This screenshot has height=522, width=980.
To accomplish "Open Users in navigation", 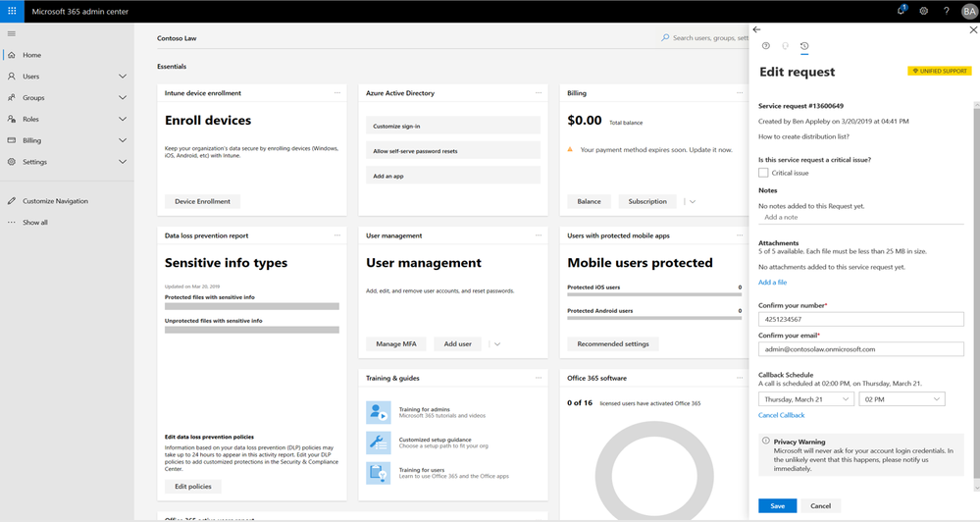I will [30, 77].
